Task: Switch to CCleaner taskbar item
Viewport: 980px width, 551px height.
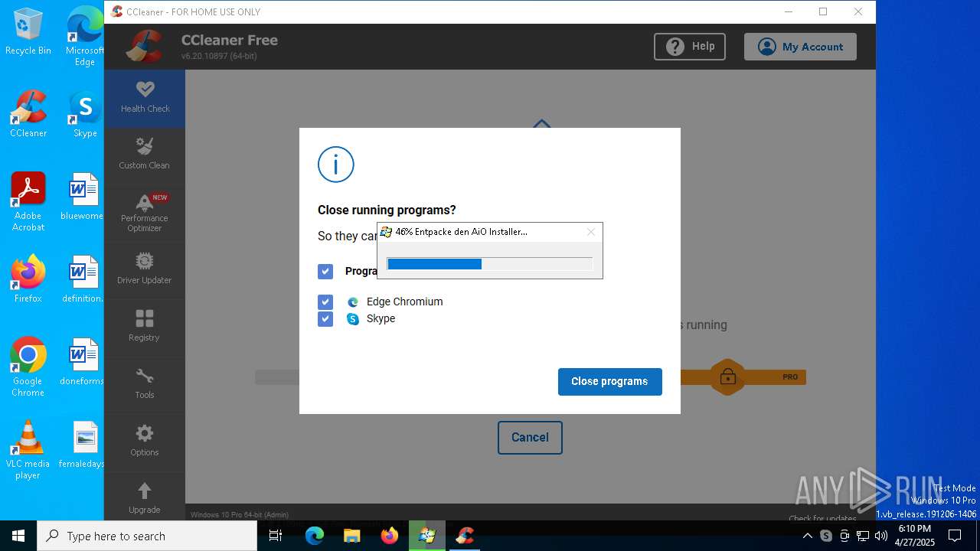Action: click(465, 536)
